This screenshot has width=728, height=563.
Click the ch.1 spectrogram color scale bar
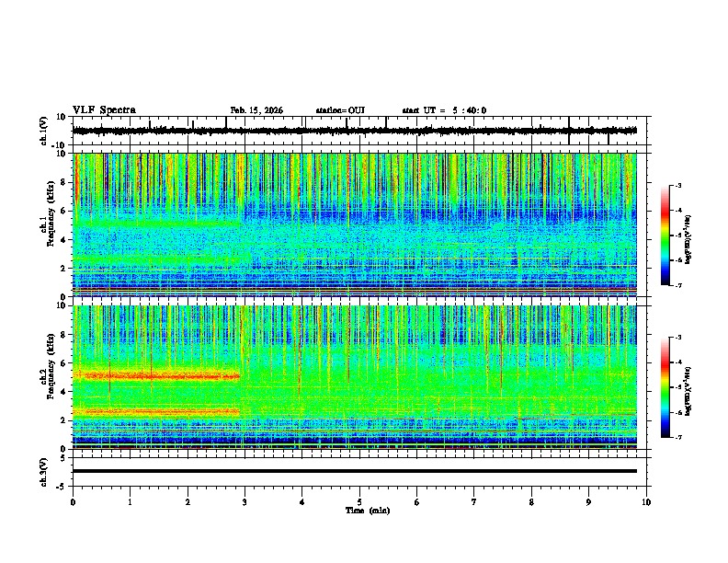[x=665, y=236]
